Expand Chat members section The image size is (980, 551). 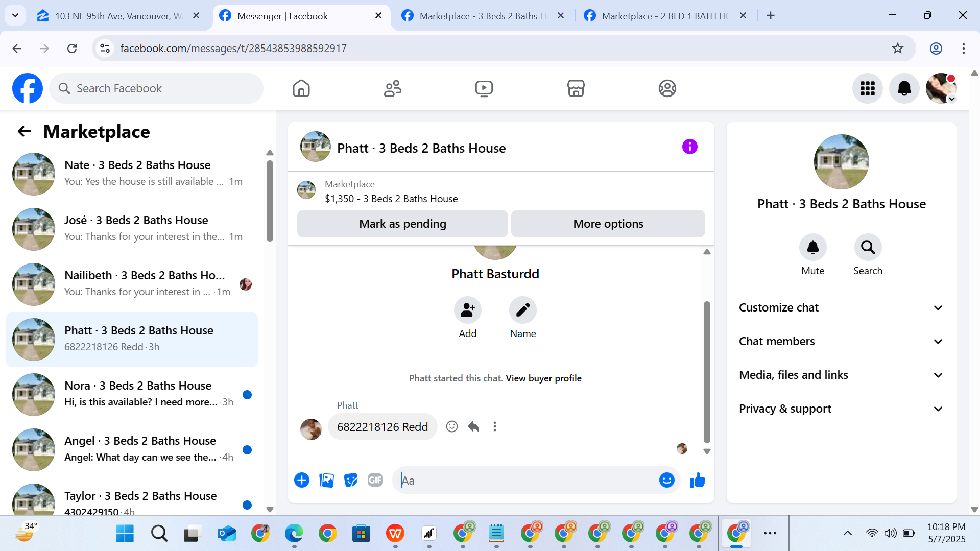[841, 341]
